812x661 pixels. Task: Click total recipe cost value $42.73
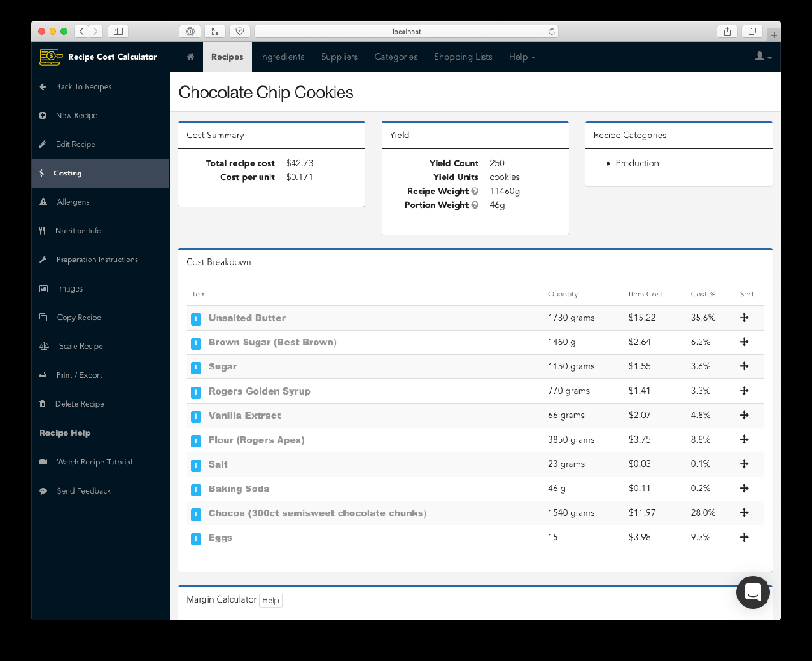tap(300, 163)
